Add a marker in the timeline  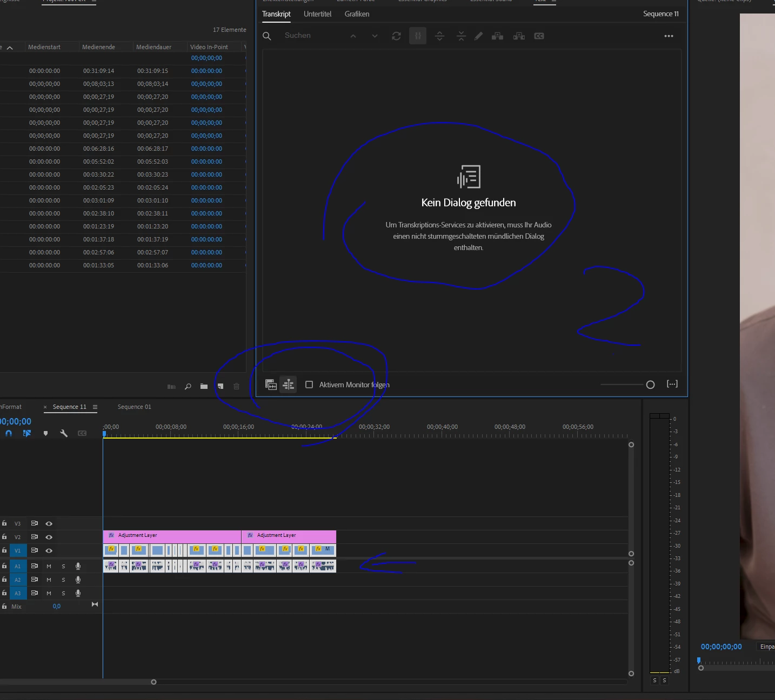(45, 433)
